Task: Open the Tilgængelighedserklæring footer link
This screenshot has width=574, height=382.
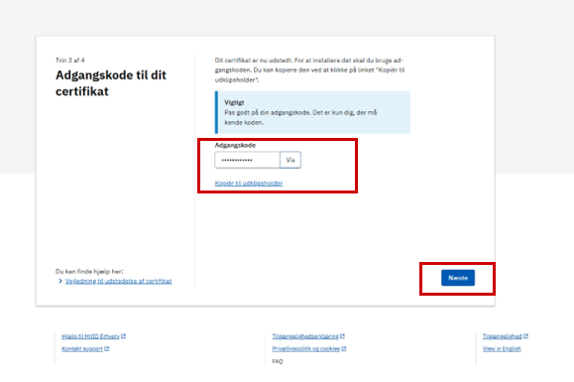Action: click(x=305, y=336)
